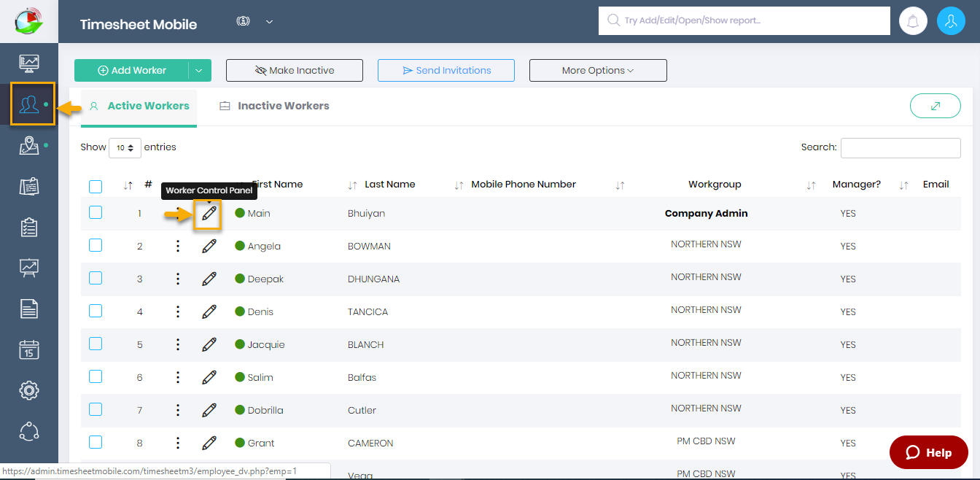Open three-dot menu for Deepak row
Viewport: 980px width, 480px height.
point(178,279)
